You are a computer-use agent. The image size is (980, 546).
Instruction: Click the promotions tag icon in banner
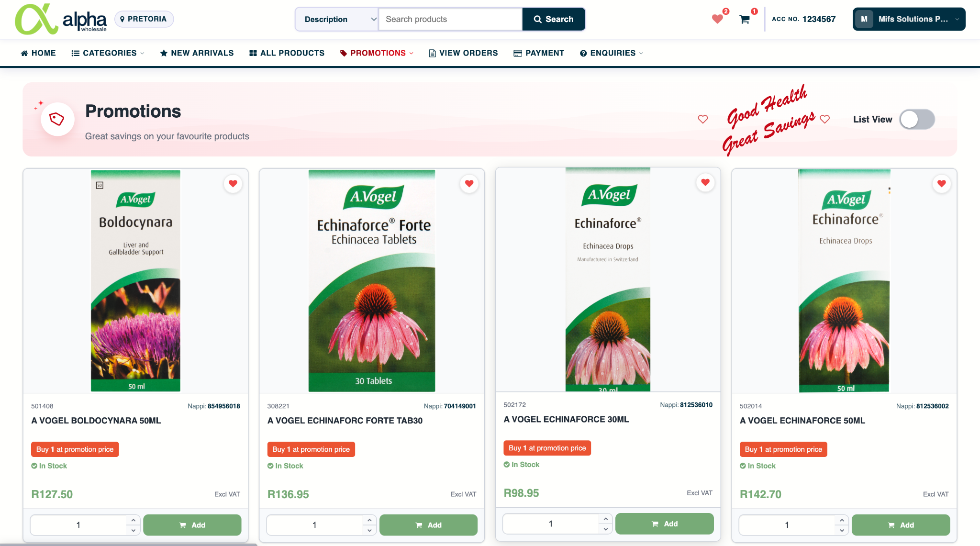coord(57,119)
